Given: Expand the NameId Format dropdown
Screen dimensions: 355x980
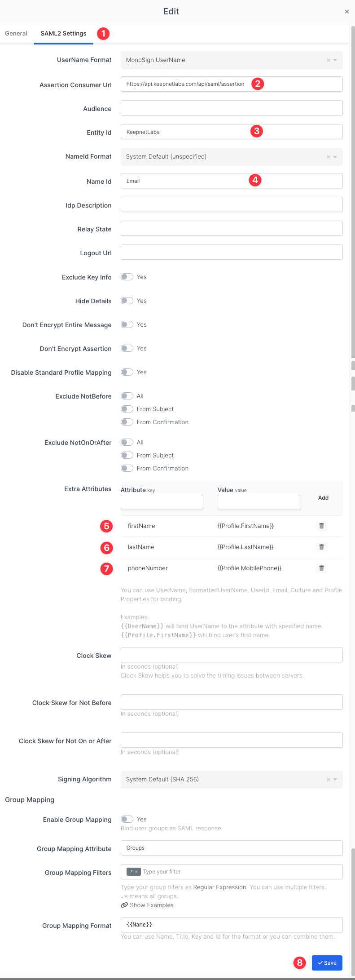Looking at the screenshot, I should 335,157.
